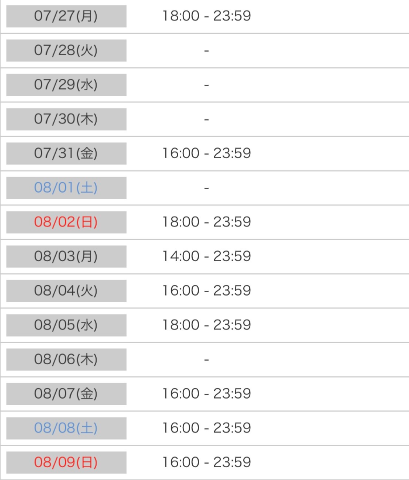Click the red 08/09(日) date cell
This screenshot has width=409, height=480.
coord(66,462)
